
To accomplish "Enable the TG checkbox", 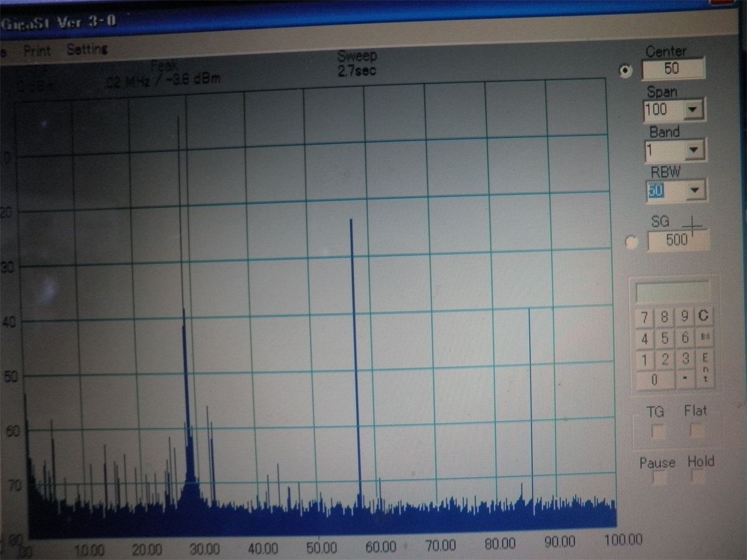I will pos(658,431).
